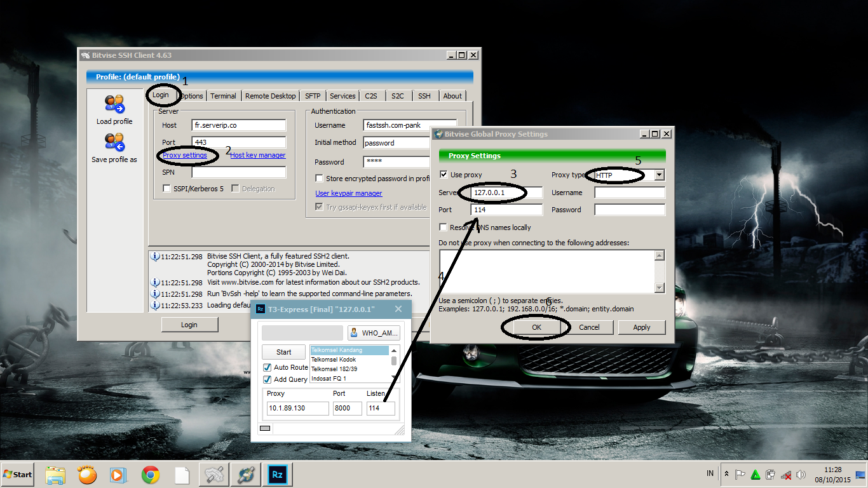Click the Load profile icon
The image size is (868, 488).
(x=114, y=104)
